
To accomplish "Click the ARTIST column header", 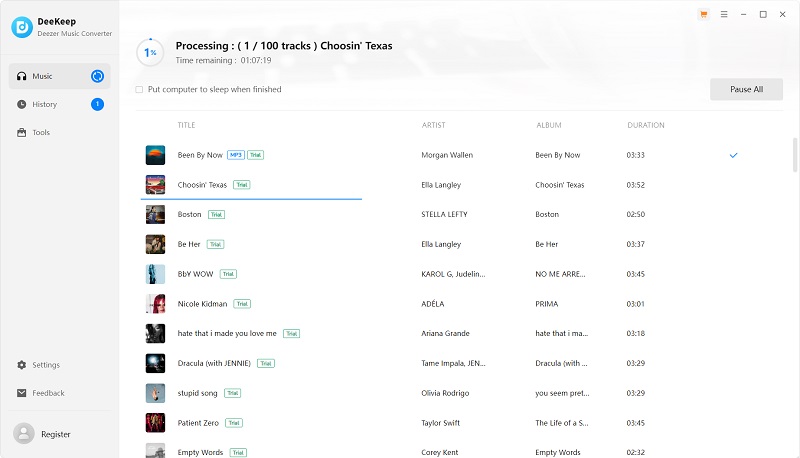I will click(433, 125).
